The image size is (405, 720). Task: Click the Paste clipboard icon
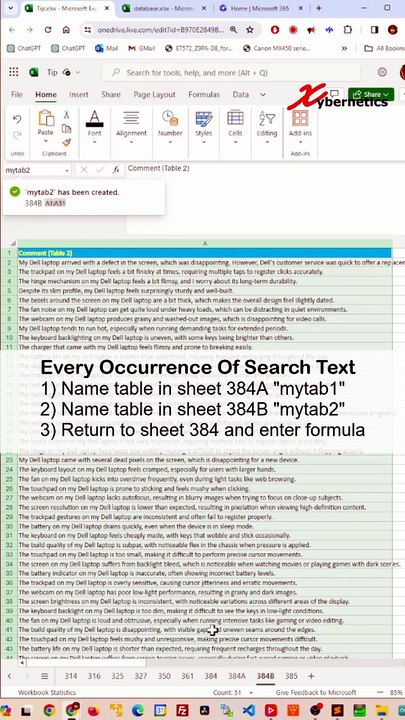click(46, 118)
